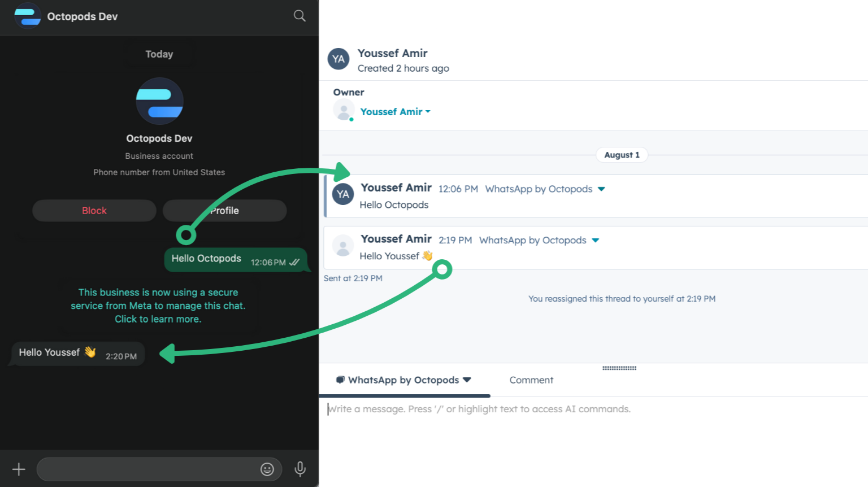The image size is (868, 488).
Task: Click the owner's avatar with online status dot
Action: coord(344,110)
